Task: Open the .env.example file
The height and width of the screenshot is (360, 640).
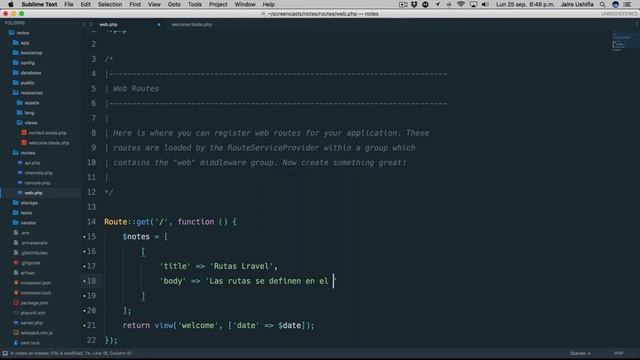Action: coord(31,243)
